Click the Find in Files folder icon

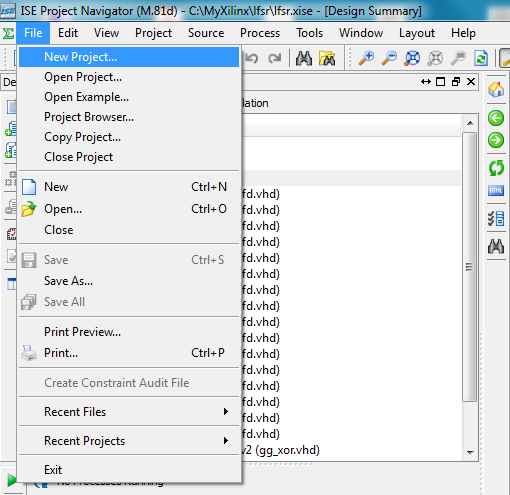327,59
